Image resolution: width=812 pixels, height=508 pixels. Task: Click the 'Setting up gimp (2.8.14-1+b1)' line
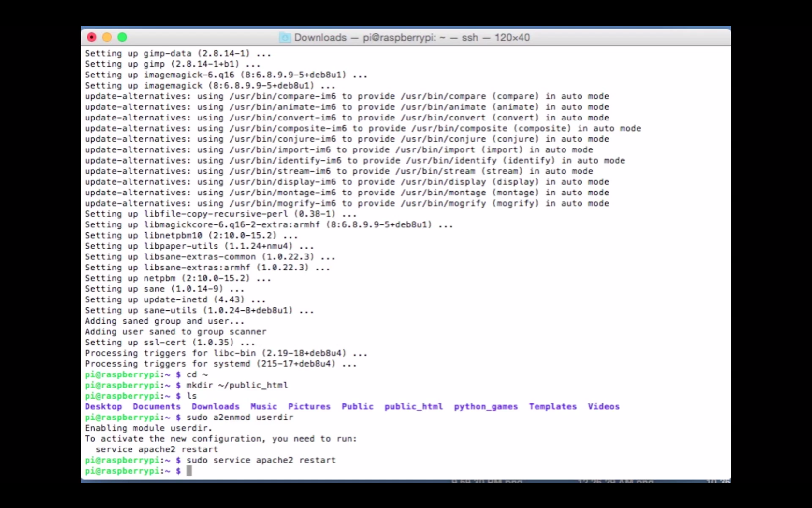(173, 64)
